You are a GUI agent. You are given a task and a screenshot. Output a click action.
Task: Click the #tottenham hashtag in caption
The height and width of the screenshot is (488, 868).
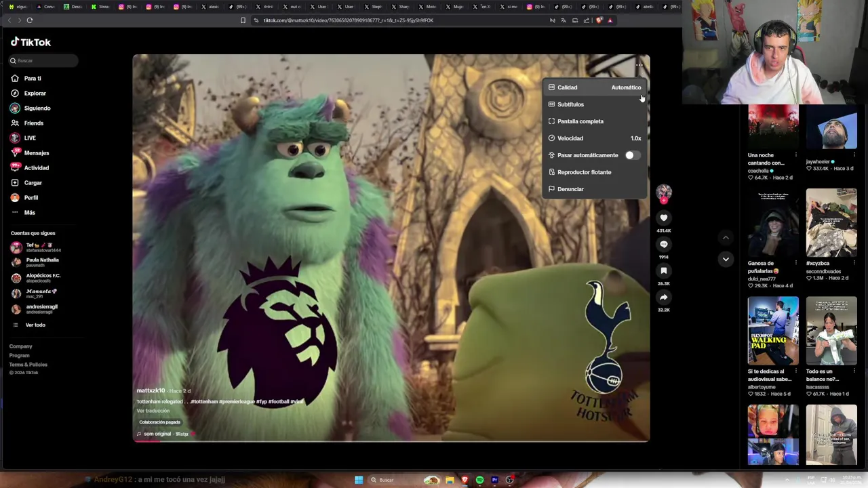pos(204,401)
